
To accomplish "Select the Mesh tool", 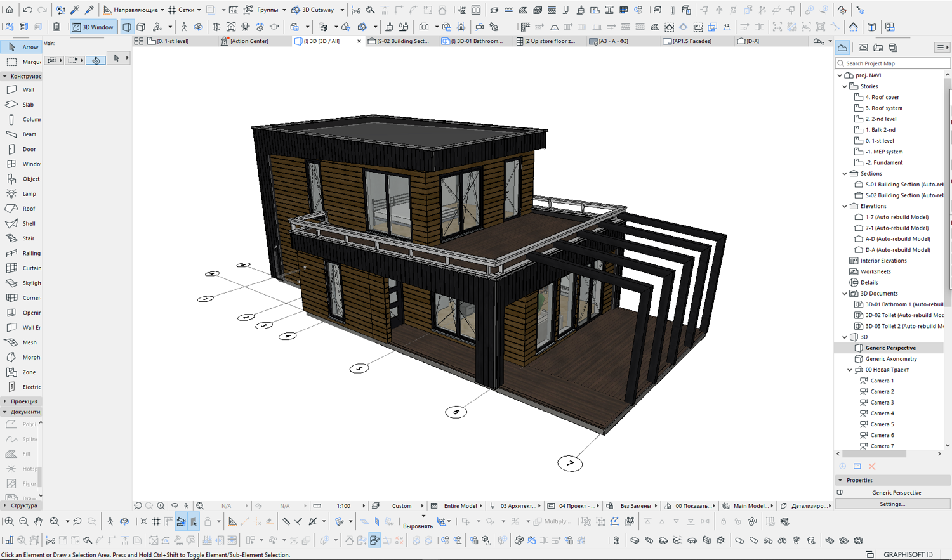I will 21,342.
